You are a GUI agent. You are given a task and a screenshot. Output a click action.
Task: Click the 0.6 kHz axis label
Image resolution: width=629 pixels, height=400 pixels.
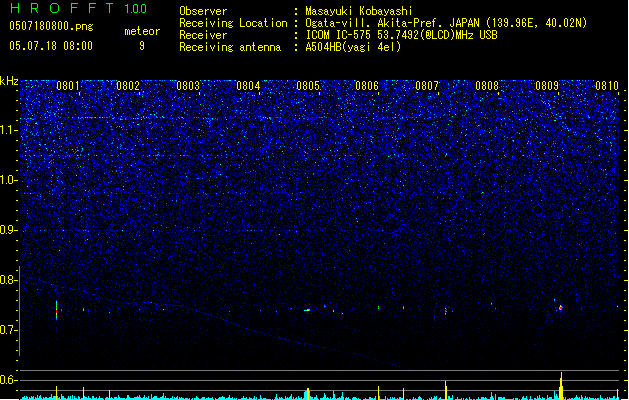tap(9, 380)
